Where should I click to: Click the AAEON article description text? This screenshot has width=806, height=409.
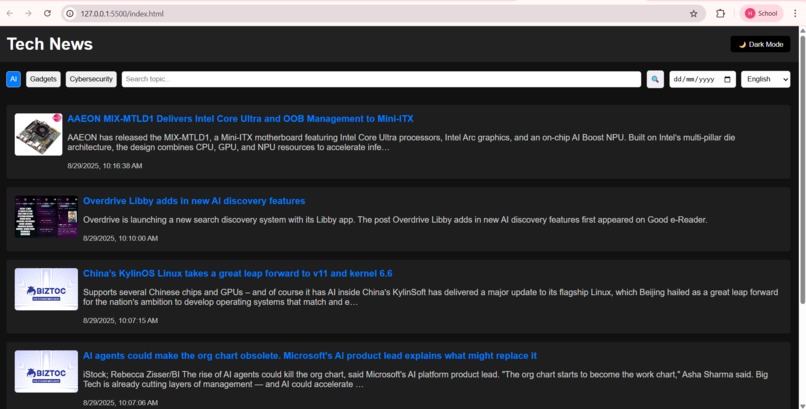[x=401, y=143]
